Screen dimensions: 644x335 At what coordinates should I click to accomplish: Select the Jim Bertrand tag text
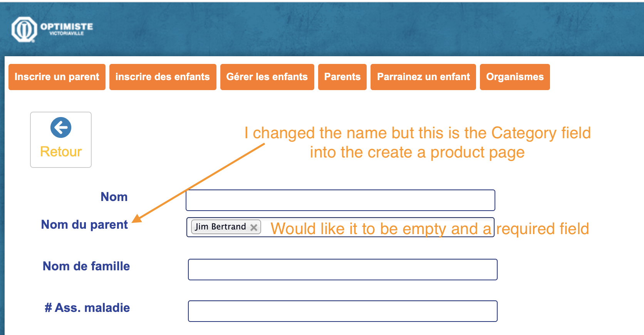pos(220,227)
